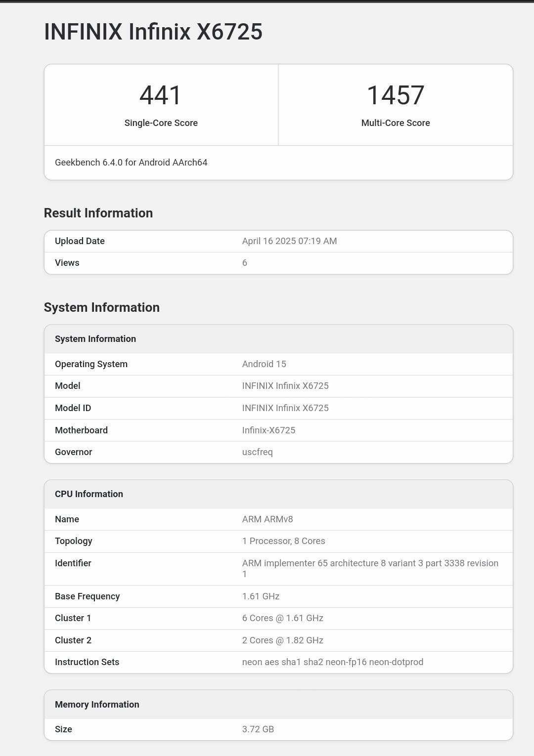Click the INFINIX Infinix X6725 page title
This screenshot has height=756, width=534.
pos(153,32)
